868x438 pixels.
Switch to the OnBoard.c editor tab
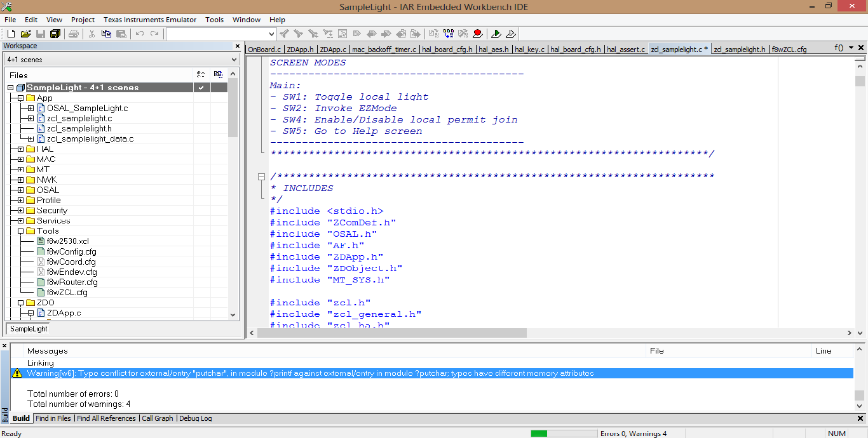click(x=264, y=49)
